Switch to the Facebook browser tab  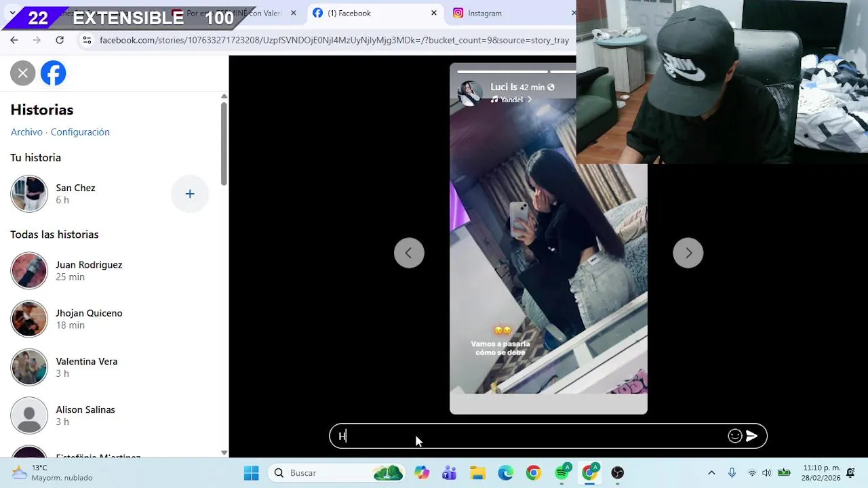(x=374, y=13)
